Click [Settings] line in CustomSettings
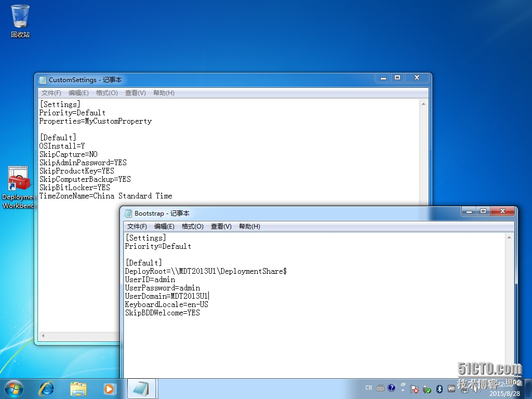The height and width of the screenshot is (399, 532). pos(60,104)
